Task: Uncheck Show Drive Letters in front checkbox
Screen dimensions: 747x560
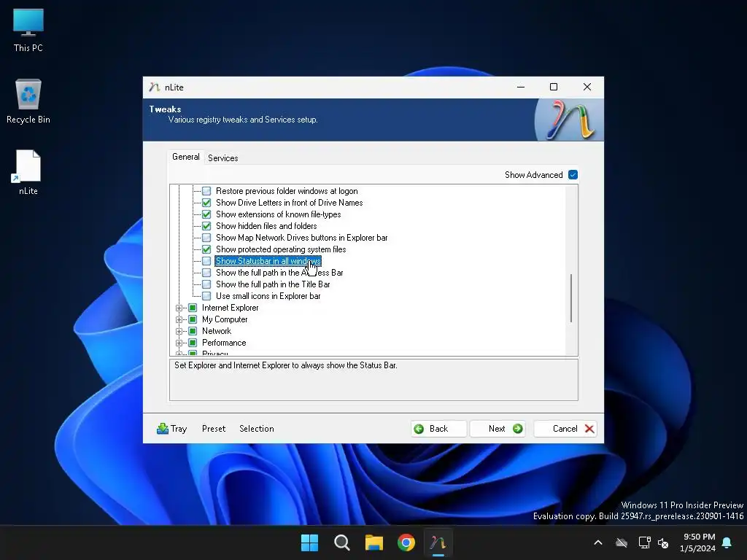Action: [x=206, y=203]
